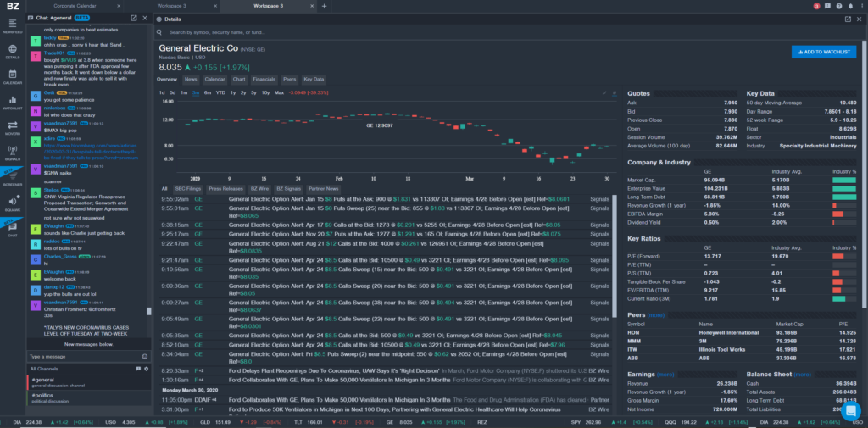Open the help question mark icon
The image size is (868, 428).
[x=839, y=6]
